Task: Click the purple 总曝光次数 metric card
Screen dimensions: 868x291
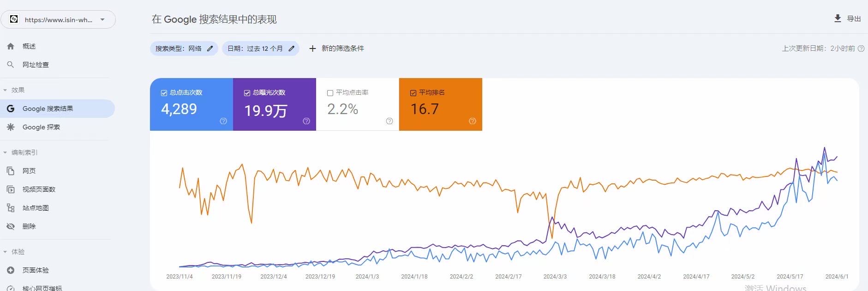Action: [x=274, y=104]
